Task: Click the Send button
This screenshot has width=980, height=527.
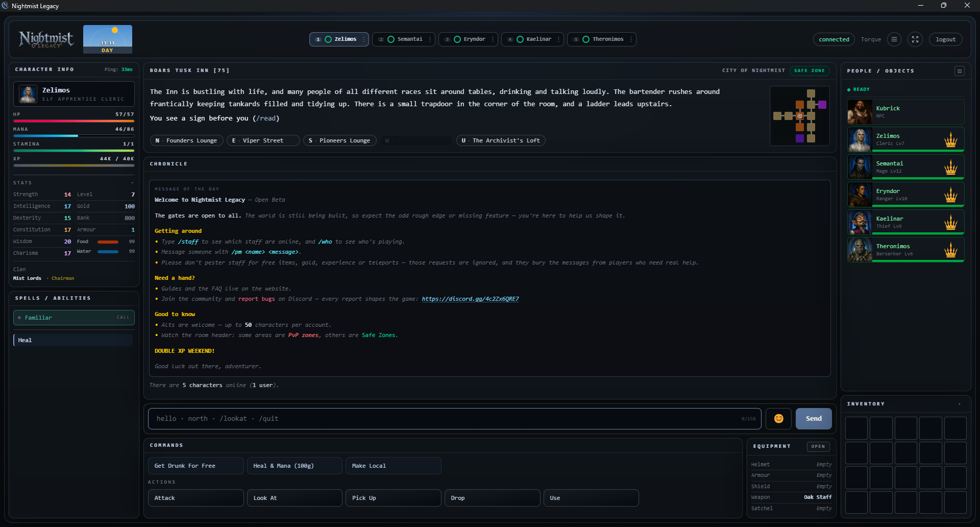Action: point(814,419)
